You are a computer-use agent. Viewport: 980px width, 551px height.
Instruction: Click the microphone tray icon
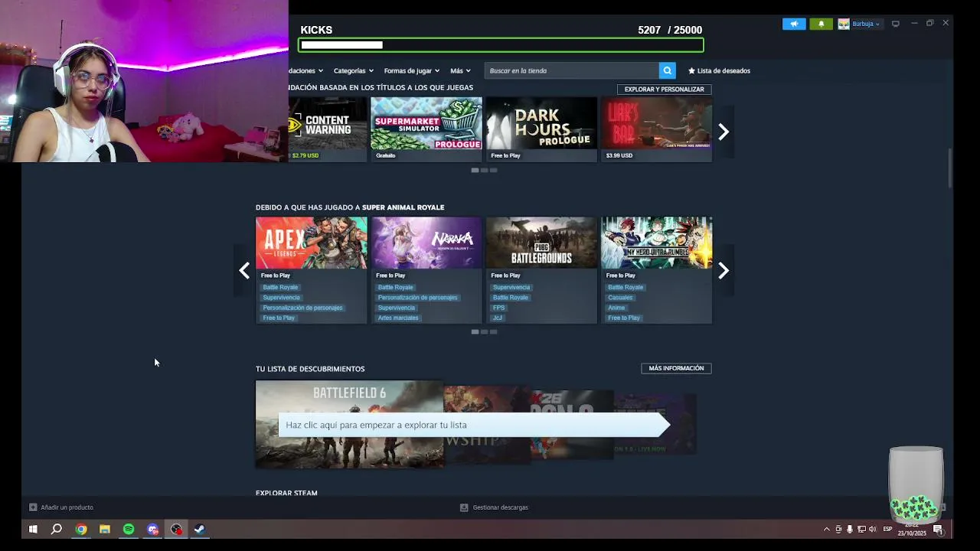[x=849, y=529]
